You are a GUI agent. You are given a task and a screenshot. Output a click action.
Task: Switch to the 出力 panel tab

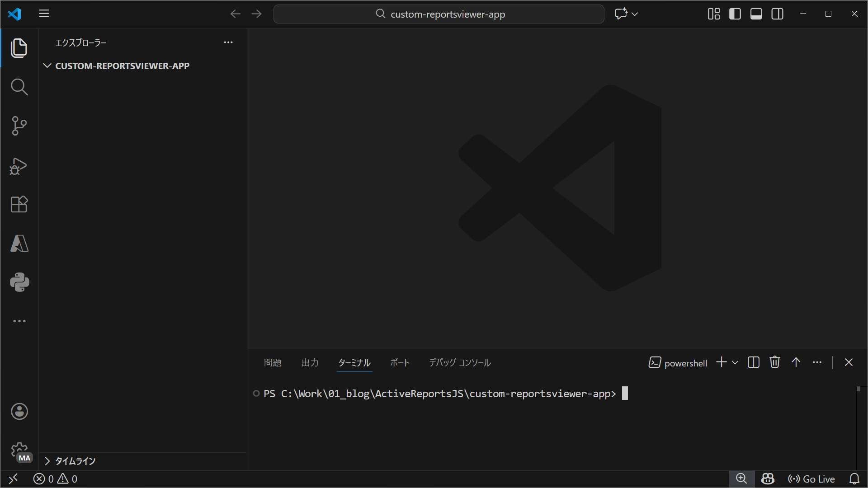310,362
